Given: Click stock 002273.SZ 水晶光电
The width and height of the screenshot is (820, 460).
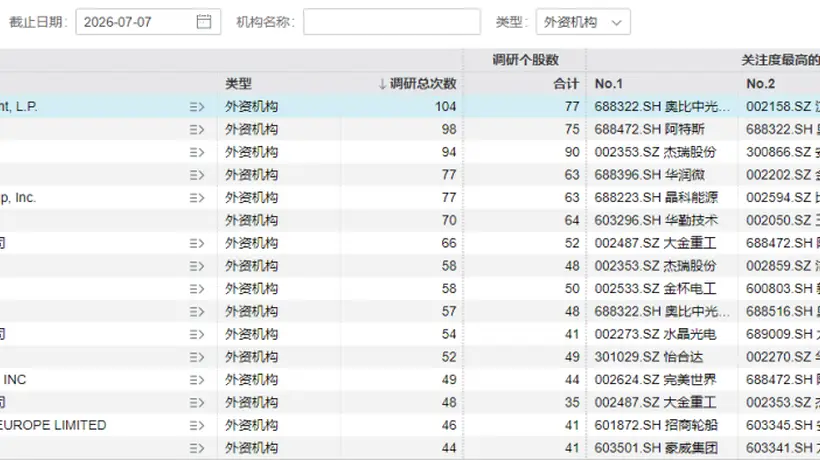Looking at the screenshot, I should pos(655,334).
